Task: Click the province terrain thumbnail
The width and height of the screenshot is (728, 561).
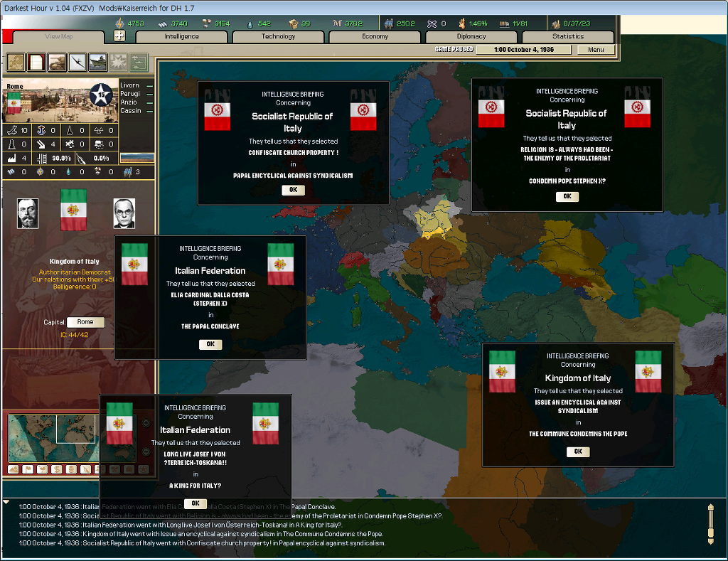Action: coord(137,158)
